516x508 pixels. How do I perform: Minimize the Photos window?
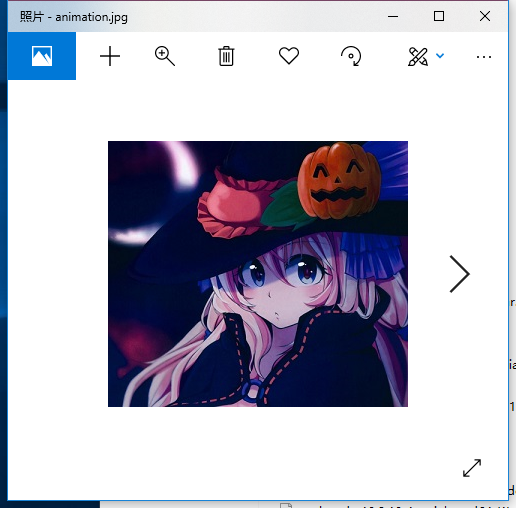[x=393, y=16]
